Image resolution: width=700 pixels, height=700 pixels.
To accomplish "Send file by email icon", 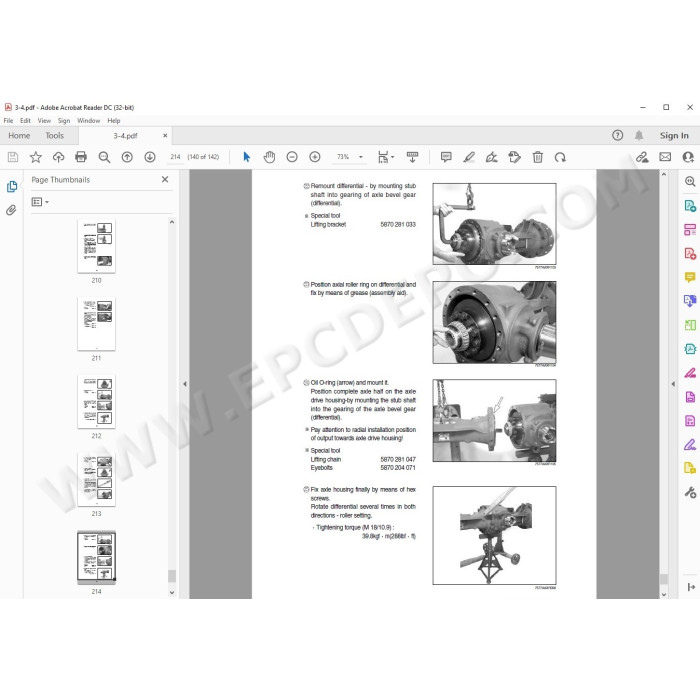I will click(665, 157).
